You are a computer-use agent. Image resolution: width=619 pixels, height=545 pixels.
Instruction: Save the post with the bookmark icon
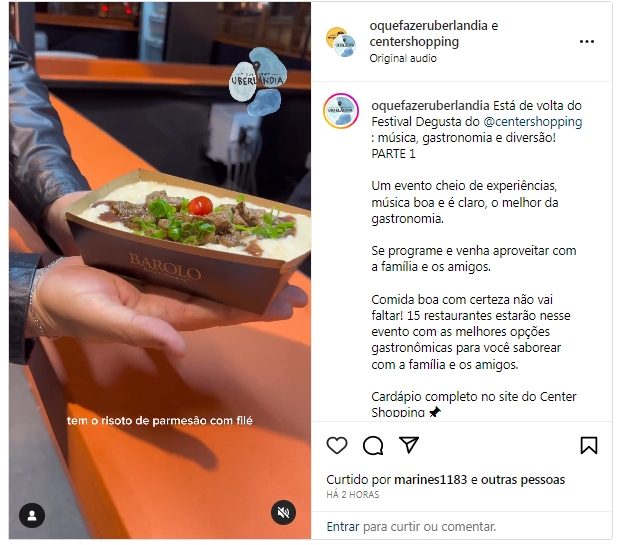[x=589, y=445]
